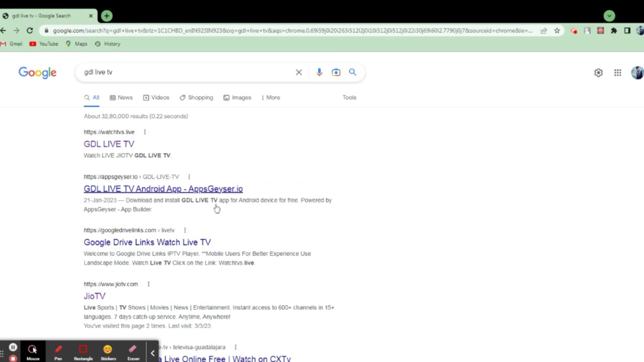Switch to the News tab
Viewport: 644px width, 362px height.
[x=121, y=98]
